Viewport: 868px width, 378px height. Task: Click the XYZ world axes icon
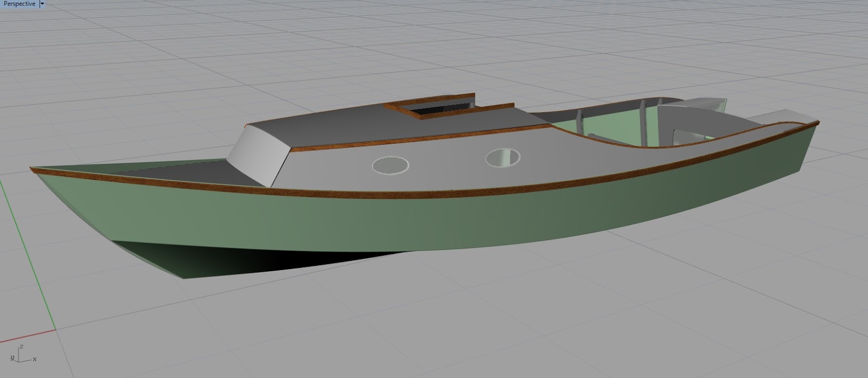tap(22, 354)
